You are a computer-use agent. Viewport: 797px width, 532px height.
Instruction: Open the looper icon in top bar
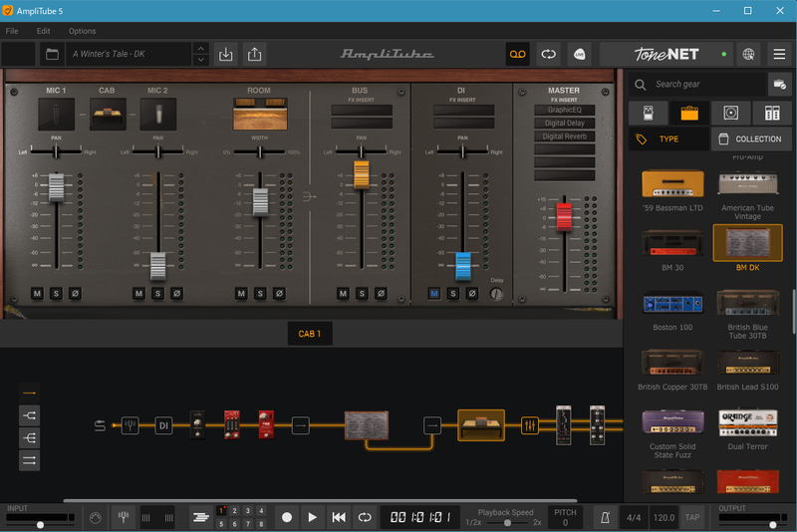click(x=549, y=54)
